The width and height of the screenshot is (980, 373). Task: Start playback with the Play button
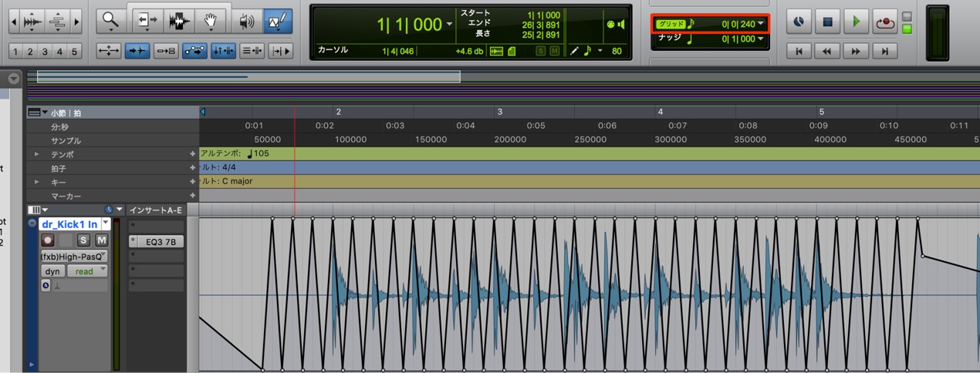(x=856, y=22)
